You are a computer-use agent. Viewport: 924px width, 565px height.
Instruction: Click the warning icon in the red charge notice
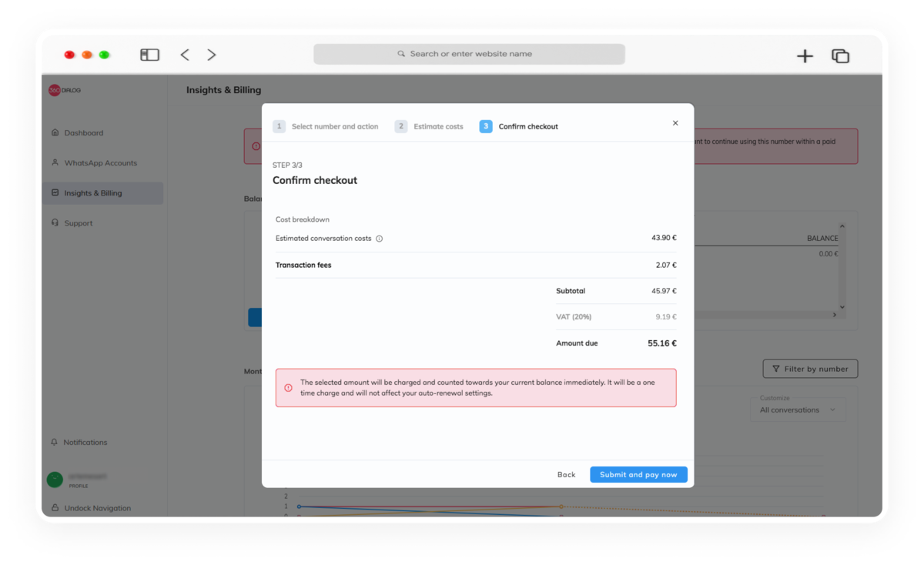point(288,388)
